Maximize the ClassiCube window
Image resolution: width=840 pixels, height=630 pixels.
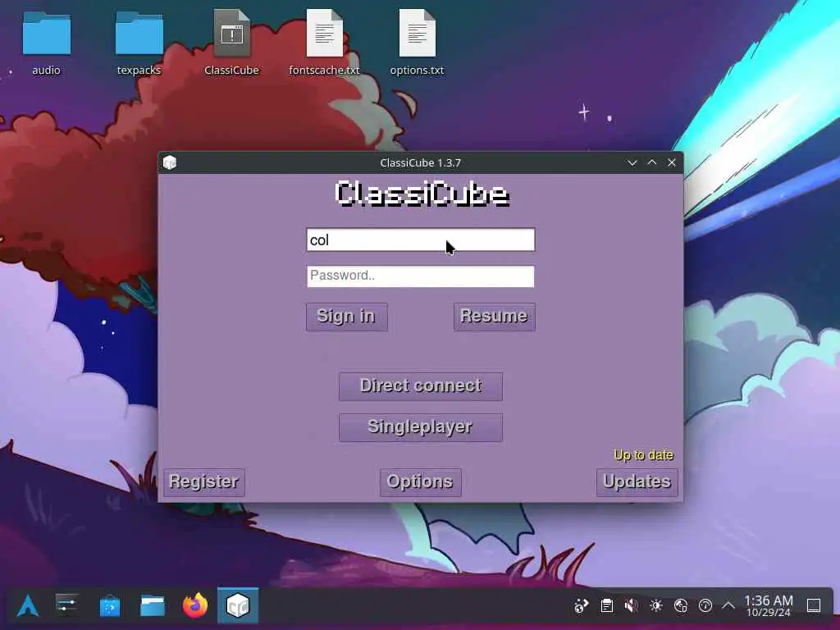(652, 162)
